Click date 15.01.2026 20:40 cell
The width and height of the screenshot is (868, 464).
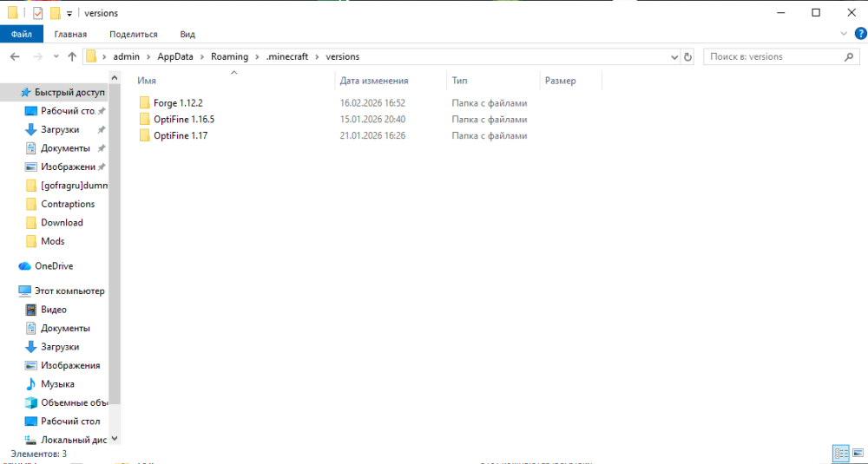(x=372, y=119)
